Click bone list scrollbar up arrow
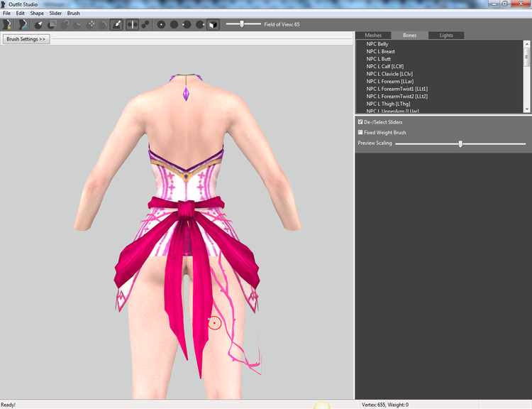This screenshot has height=409, width=532. [526, 44]
